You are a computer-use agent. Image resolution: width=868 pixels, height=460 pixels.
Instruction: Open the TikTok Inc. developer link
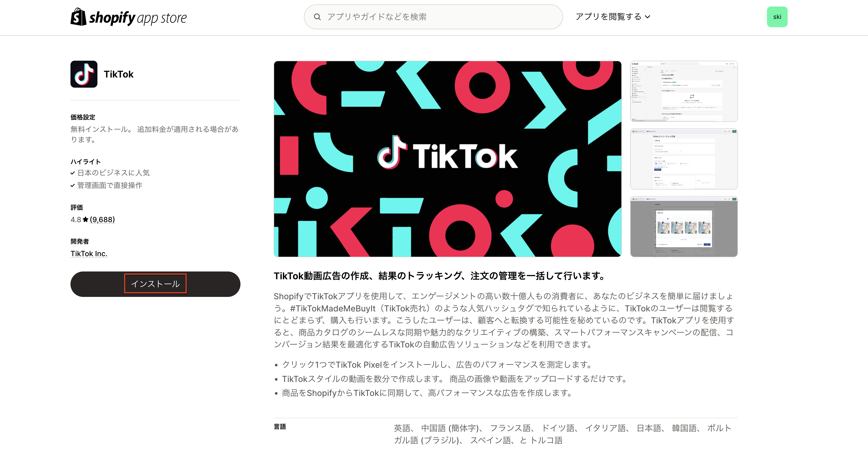click(89, 254)
